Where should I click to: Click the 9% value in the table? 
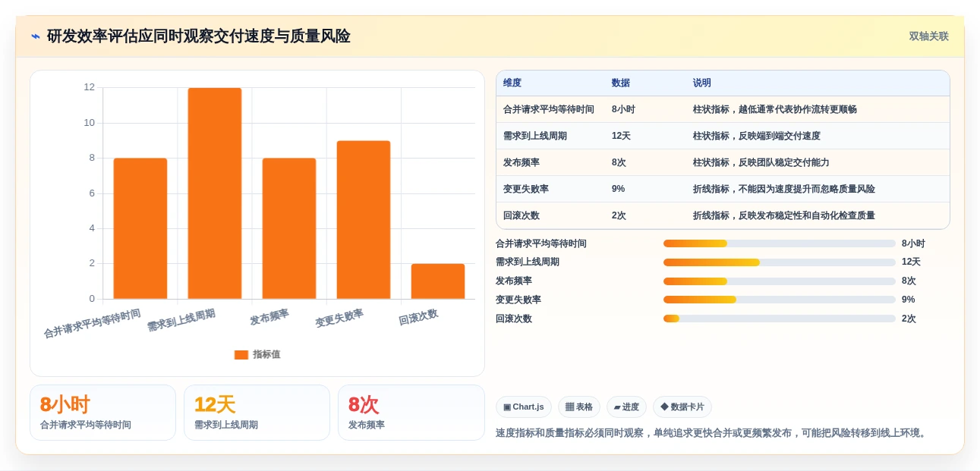619,189
